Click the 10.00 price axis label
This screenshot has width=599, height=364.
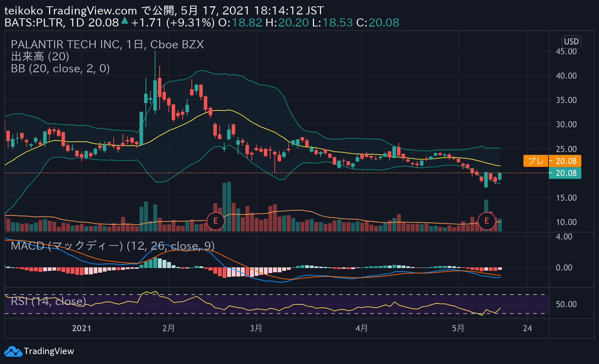click(x=566, y=222)
